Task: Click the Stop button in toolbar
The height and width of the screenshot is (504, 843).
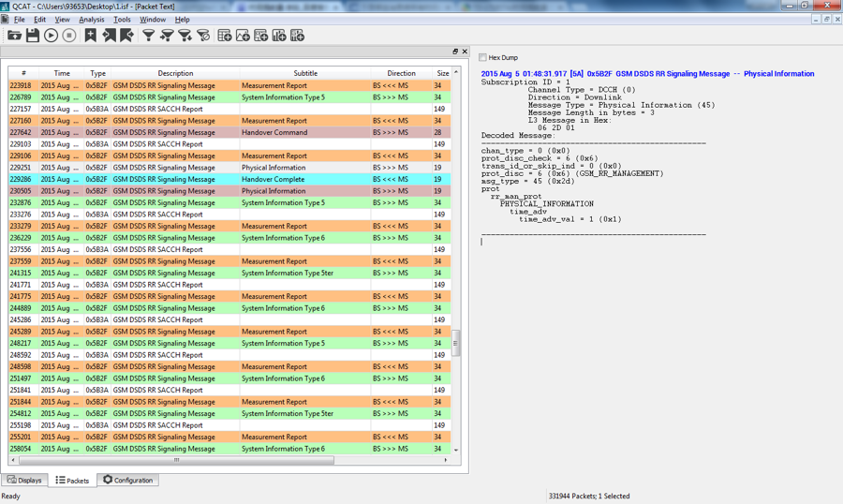Action: click(x=69, y=36)
